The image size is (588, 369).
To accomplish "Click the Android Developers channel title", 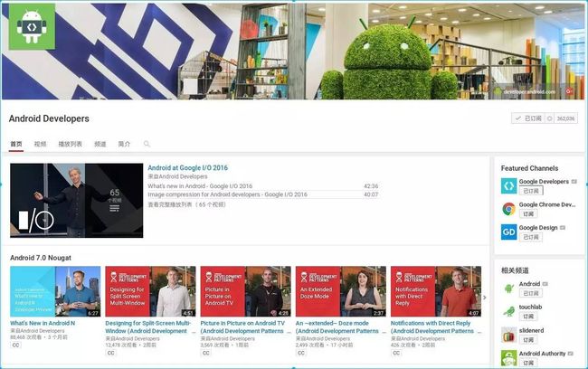I will tap(49, 118).
